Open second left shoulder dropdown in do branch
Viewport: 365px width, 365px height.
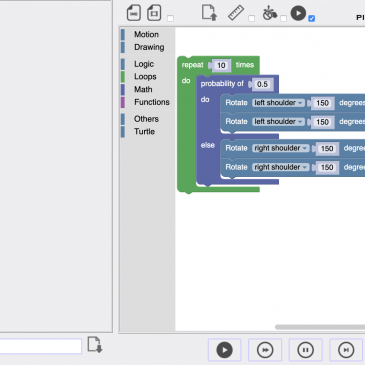click(x=278, y=122)
